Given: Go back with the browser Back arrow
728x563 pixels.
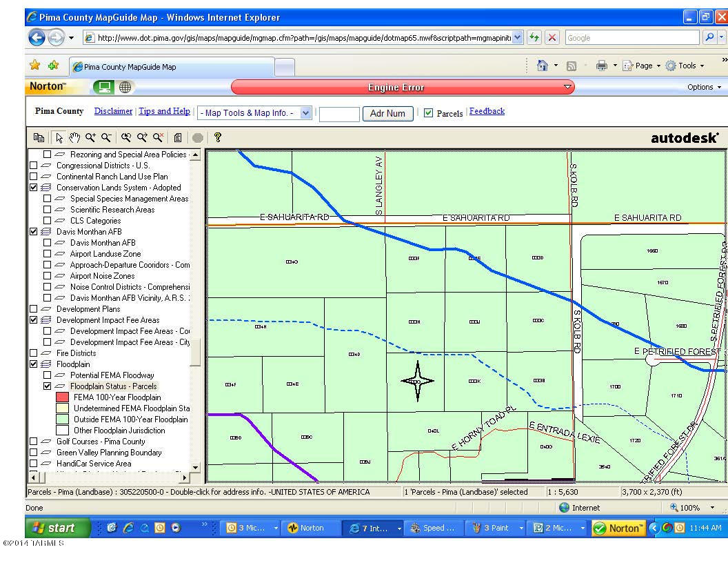Looking at the screenshot, I should point(37,37).
